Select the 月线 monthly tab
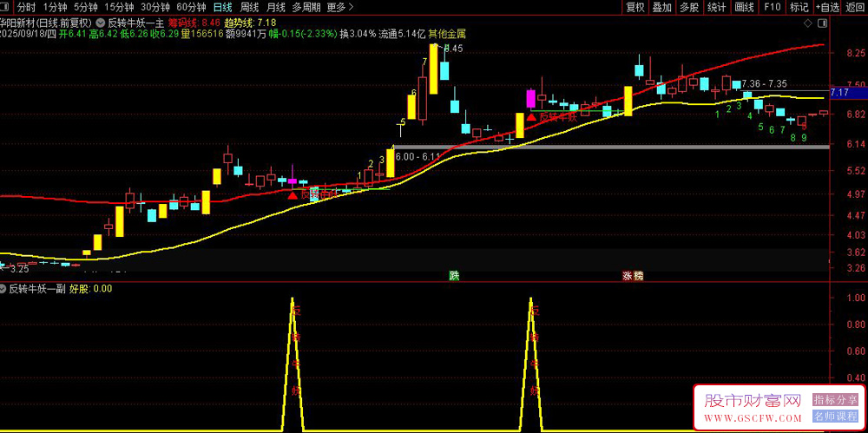Image resolution: width=868 pixels, height=433 pixels. pyautogui.click(x=276, y=7)
